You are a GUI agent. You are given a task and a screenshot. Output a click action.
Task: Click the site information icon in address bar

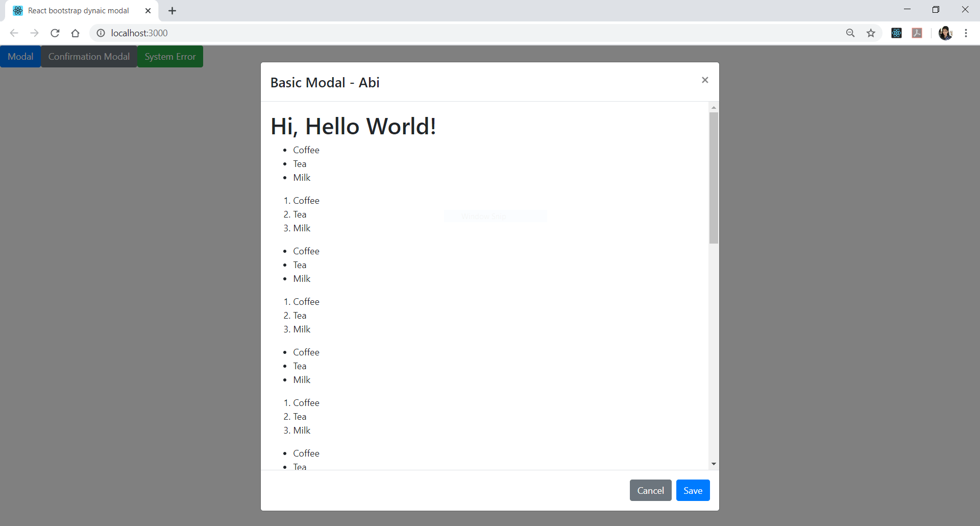[x=101, y=33]
